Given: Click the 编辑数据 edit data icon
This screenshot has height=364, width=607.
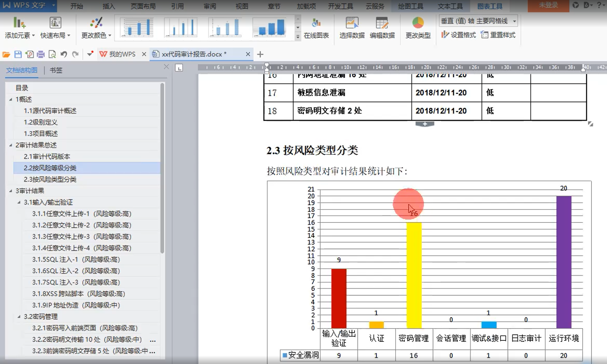Looking at the screenshot, I should pyautogui.click(x=382, y=28).
